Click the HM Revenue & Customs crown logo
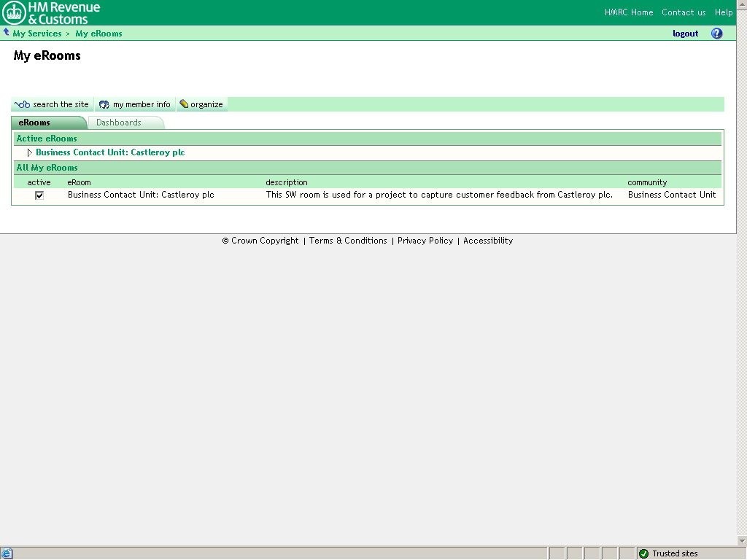The height and width of the screenshot is (560, 747). 14,12
